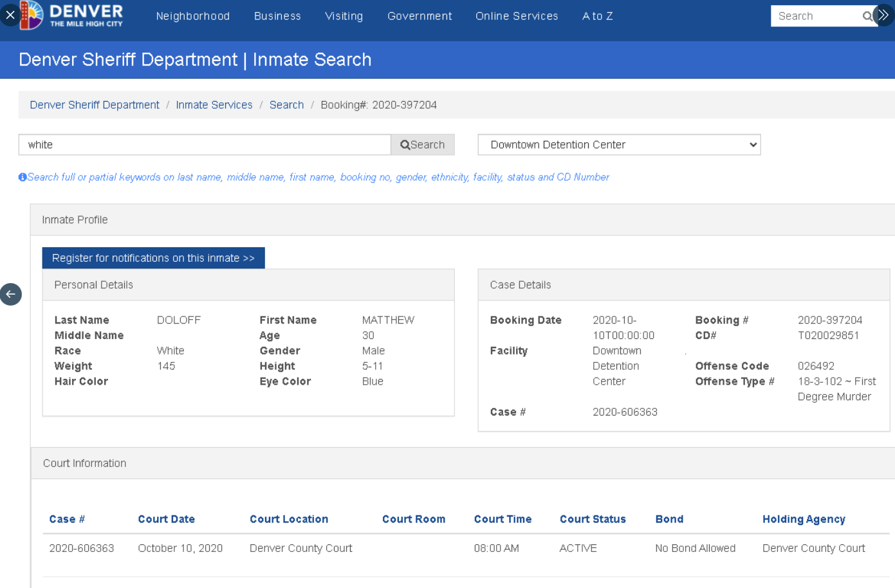Open the Business menu
The width and height of the screenshot is (895, 588).
[x=277, y=16]
